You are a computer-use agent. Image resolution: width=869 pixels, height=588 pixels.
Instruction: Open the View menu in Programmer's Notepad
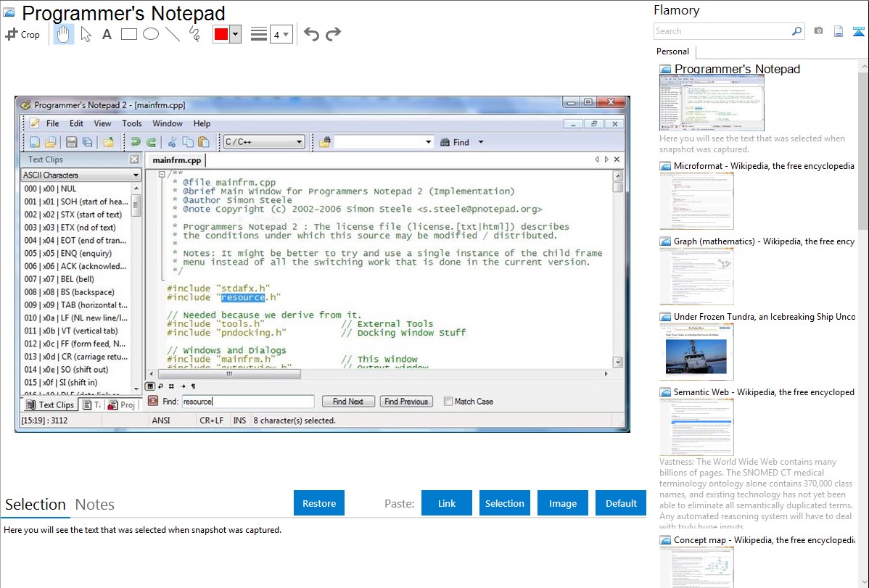[x=102, y=123]
